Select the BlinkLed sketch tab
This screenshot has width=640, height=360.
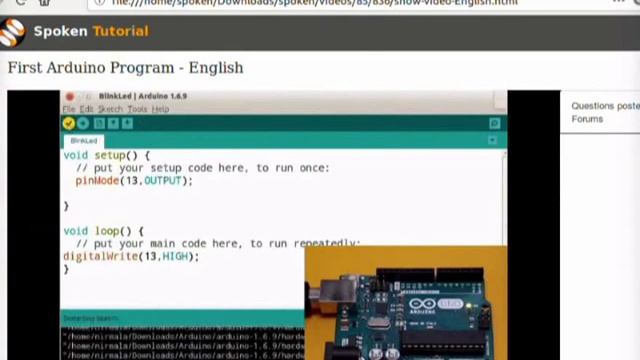pos(84,141)
